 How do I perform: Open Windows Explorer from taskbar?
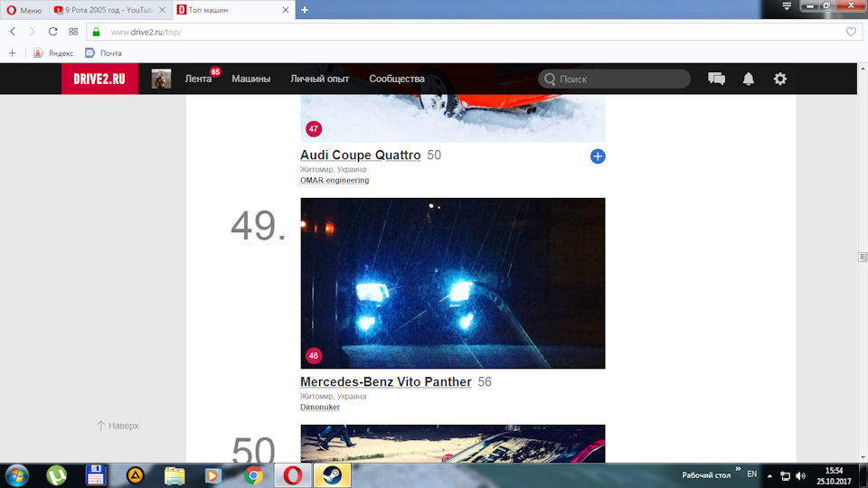click(x=175, y=476)
